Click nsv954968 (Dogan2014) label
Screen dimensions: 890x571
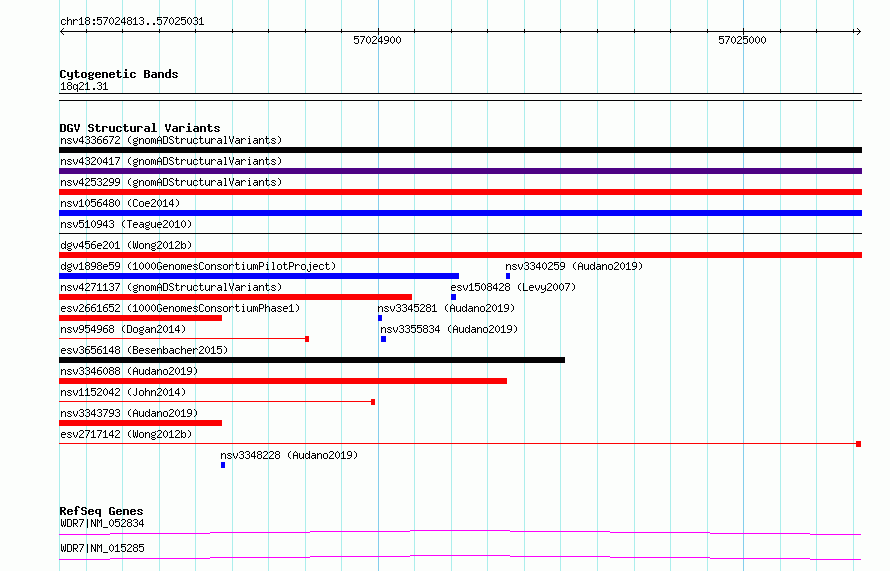click(123, 329)
